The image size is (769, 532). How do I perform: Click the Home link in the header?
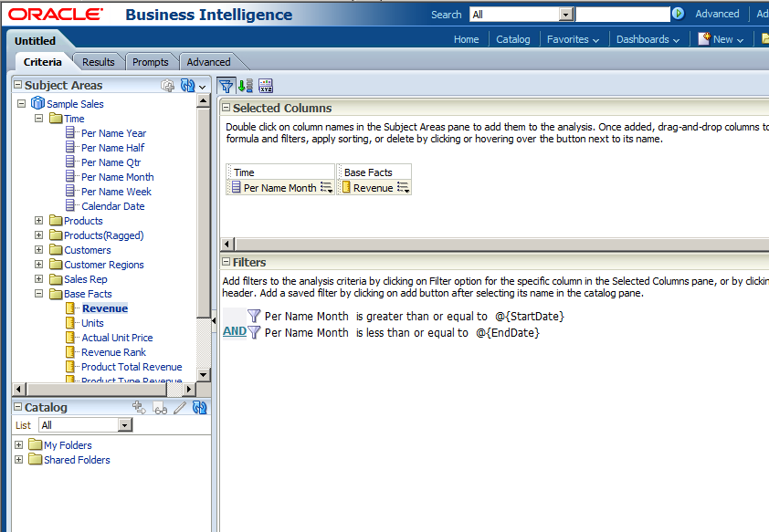click(x=466, y=39)
